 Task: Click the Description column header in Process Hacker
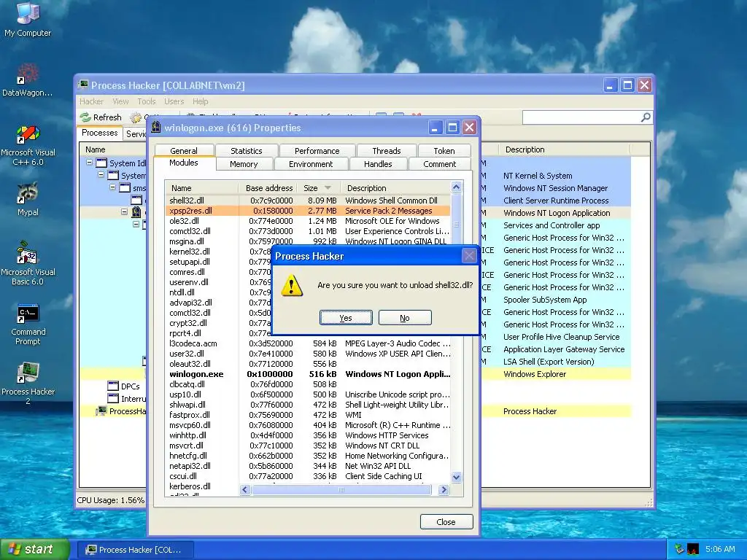[x=565, y=149]
